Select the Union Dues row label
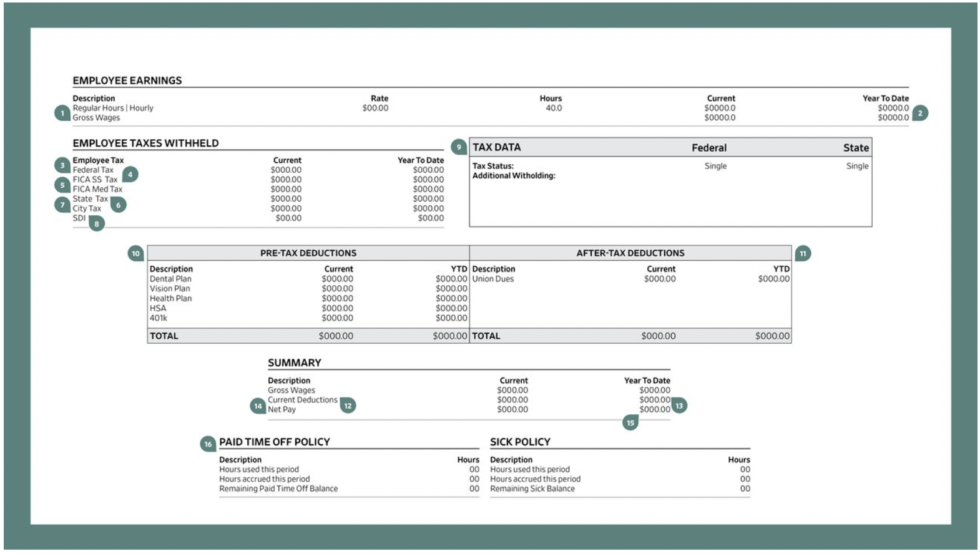 pyautogui.click(x=492, y=279)
